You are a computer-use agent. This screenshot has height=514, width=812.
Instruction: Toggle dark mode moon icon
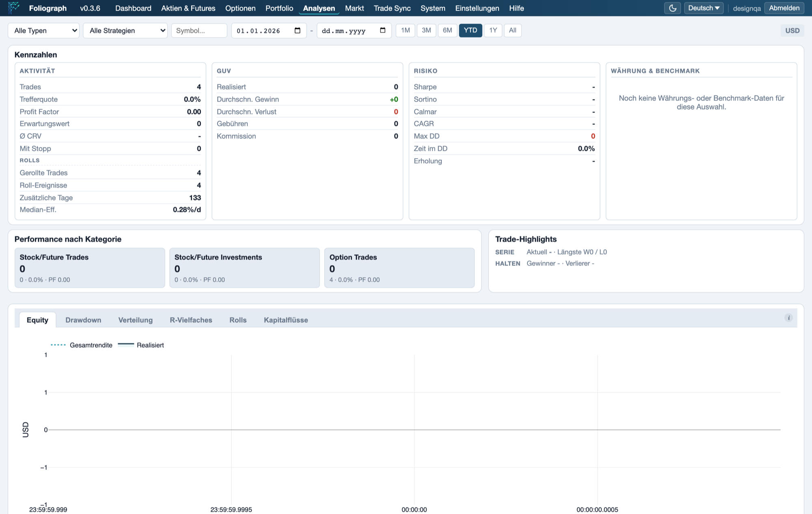[672, 8]
